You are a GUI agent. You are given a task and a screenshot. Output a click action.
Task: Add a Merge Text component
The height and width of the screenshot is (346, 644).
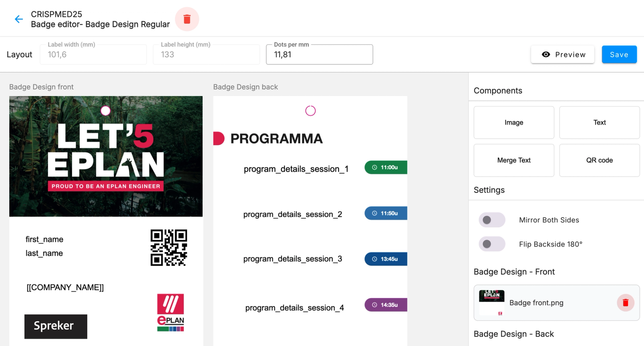[x=514, y=160]
